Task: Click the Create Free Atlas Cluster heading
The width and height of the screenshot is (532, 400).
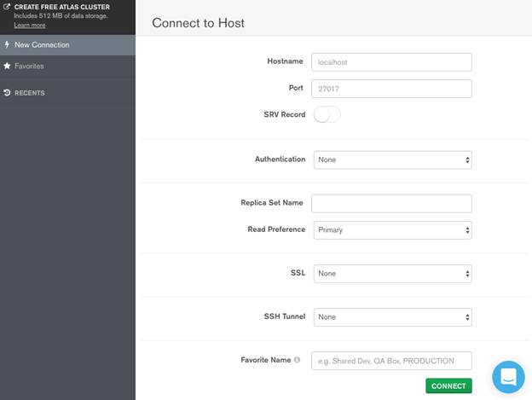Action: click(x=61, y=7)
